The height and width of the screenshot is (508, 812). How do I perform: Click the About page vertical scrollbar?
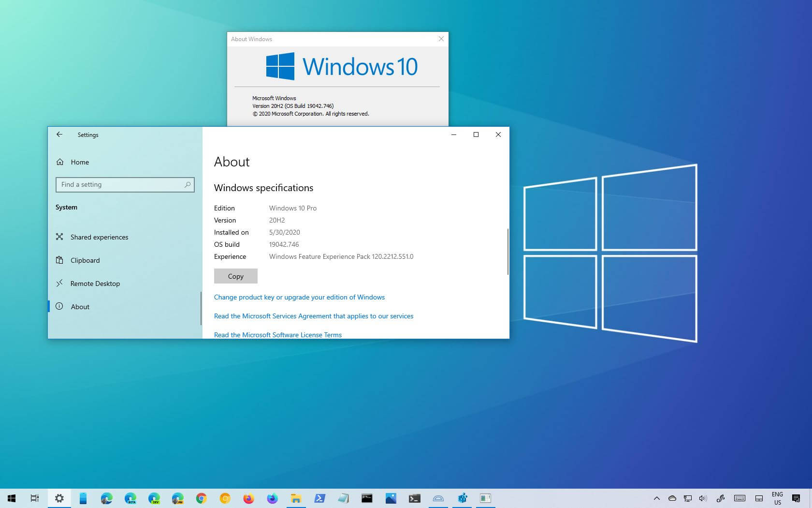[x=507, y=252]
